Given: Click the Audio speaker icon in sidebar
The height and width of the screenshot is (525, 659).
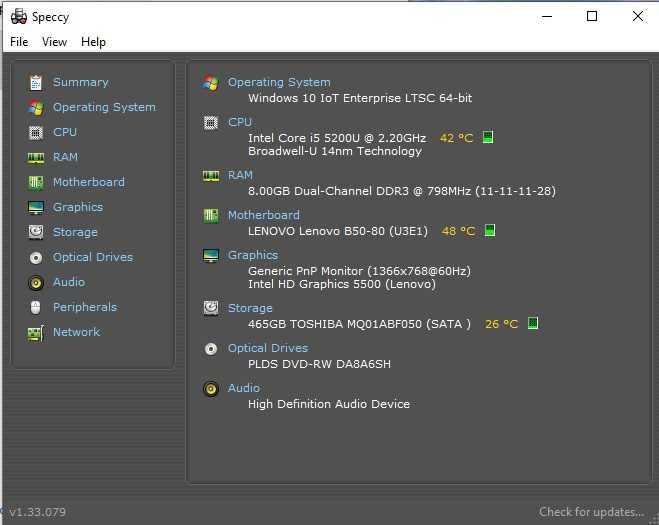Looking at the screenshot, I should click(x=36, y=282).
